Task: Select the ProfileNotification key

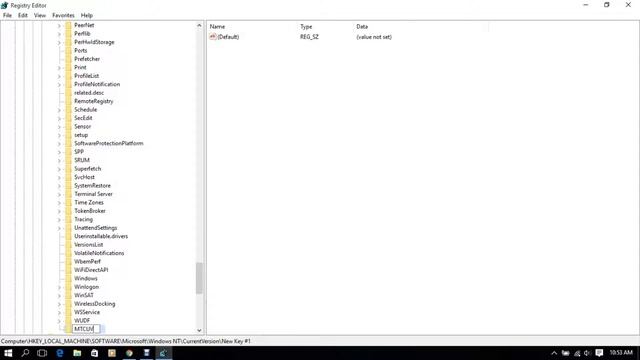Action: pos(97,84)
